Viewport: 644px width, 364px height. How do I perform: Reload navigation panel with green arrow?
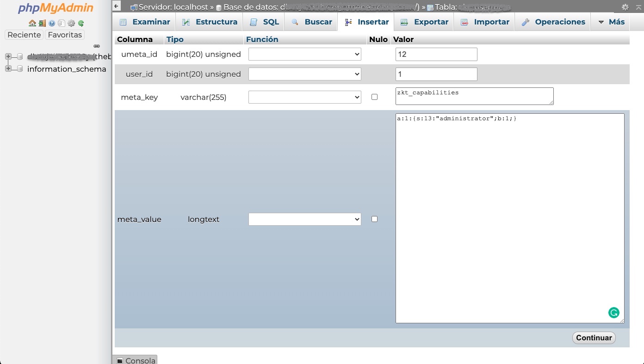coord(81,23)
